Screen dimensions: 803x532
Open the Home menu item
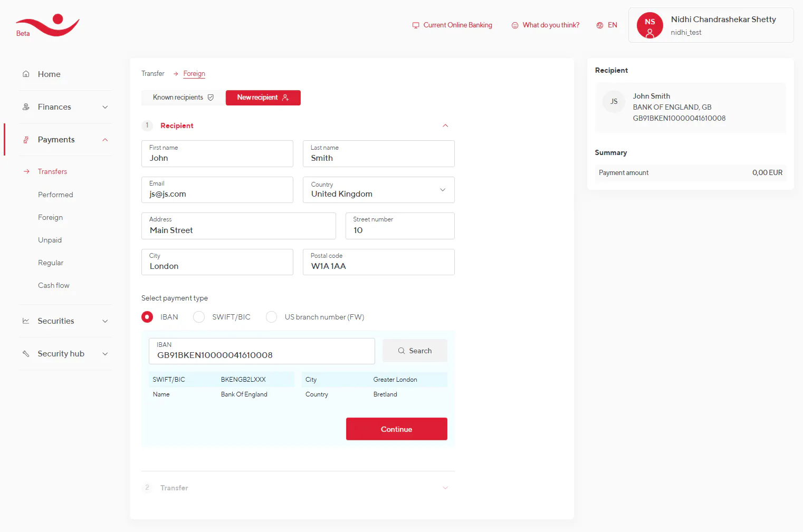click(49, 74)
